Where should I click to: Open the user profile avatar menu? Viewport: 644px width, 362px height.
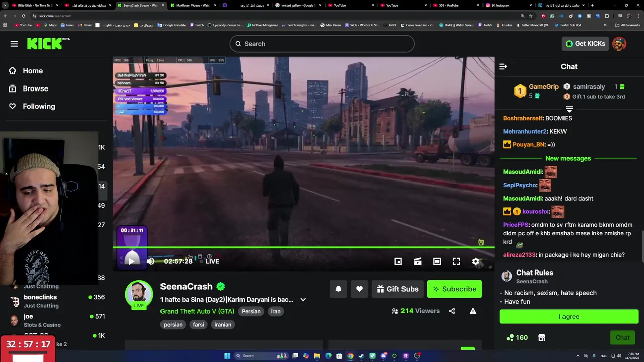[619, 44]
